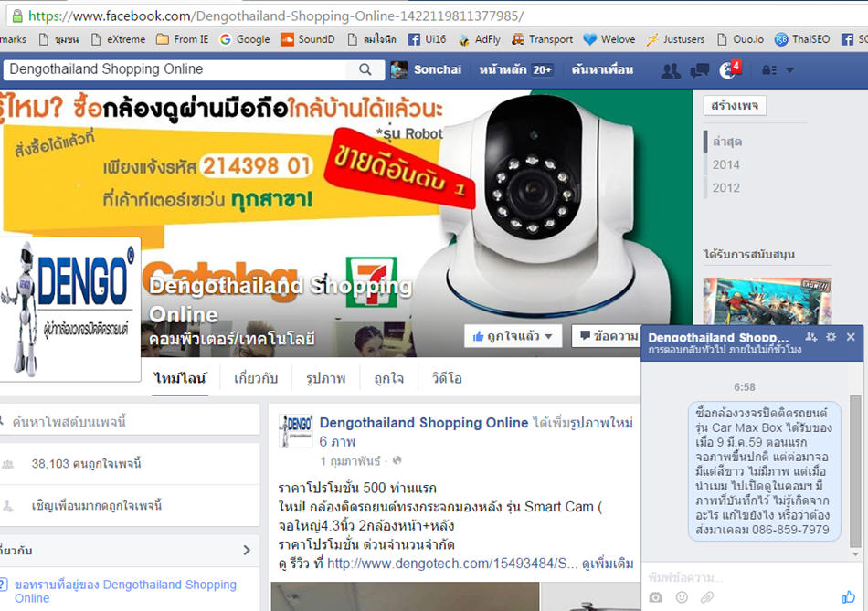
Task: Switch to ถูกใจ likes tab
Action: [388, 378]
